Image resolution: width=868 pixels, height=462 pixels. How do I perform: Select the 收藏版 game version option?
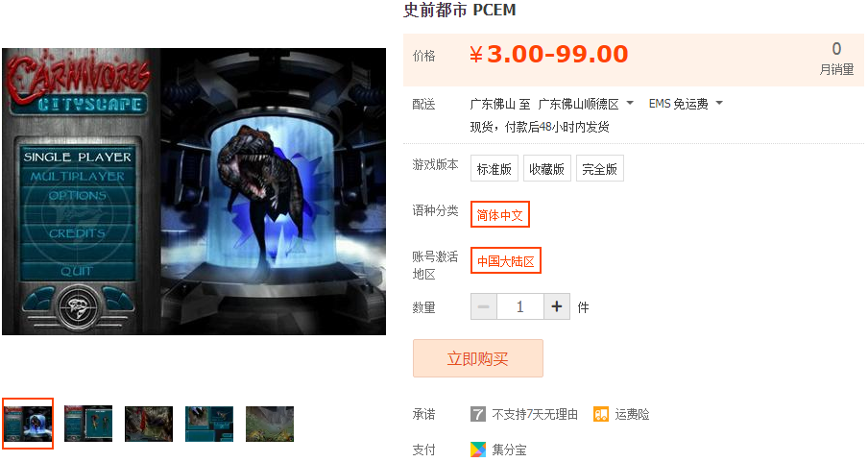pos(547,168)
